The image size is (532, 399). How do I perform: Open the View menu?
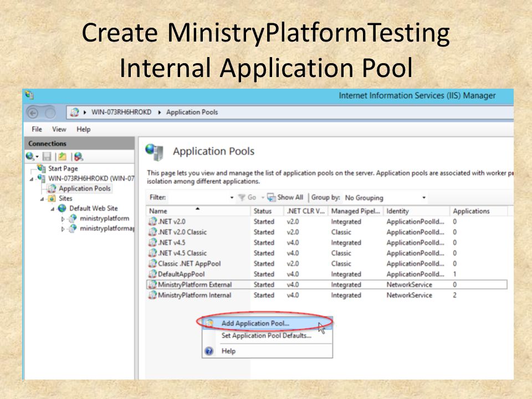tap(59, 129)
